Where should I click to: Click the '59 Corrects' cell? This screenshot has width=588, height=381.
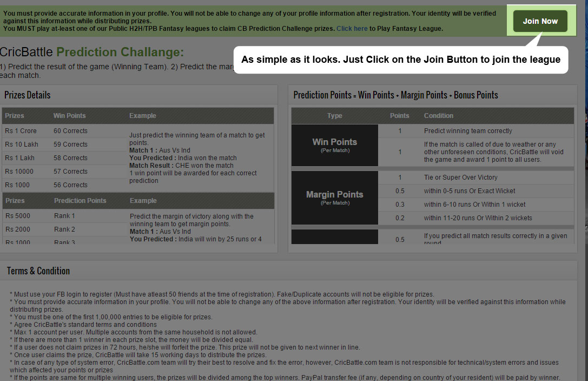70,144
